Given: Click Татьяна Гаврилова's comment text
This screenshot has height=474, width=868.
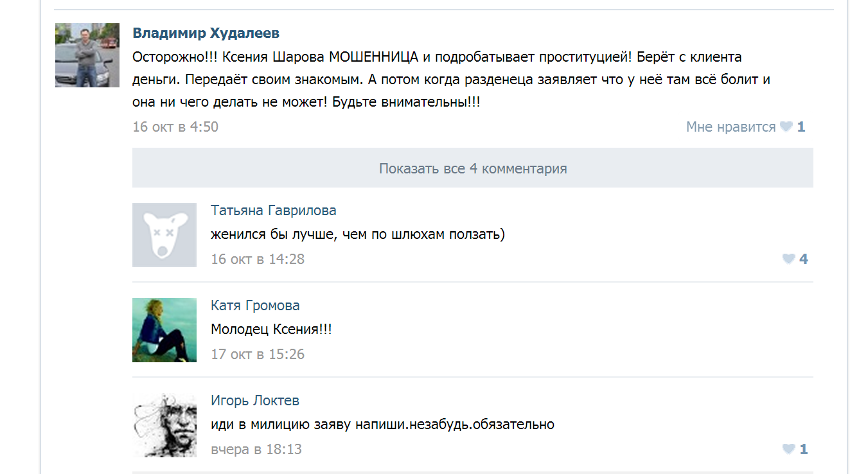Looking at the screenshot, I should pos(358,235).
